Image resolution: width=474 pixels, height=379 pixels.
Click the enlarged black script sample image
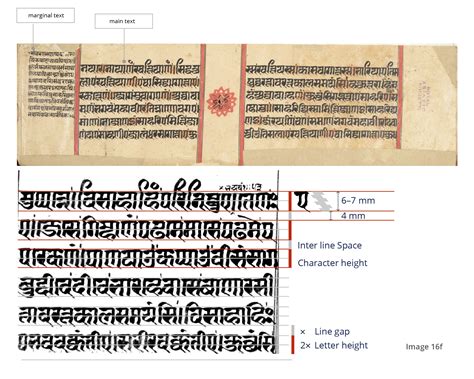point(148,265)
